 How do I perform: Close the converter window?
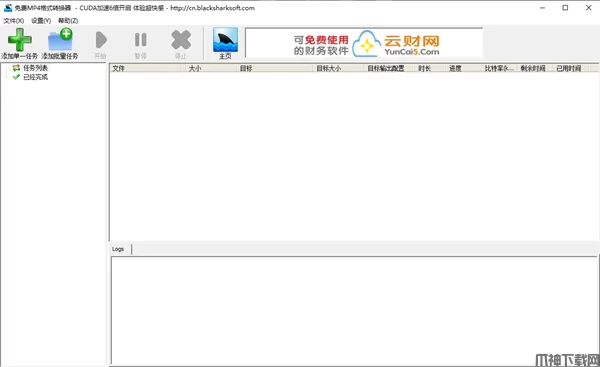[589, 8]
